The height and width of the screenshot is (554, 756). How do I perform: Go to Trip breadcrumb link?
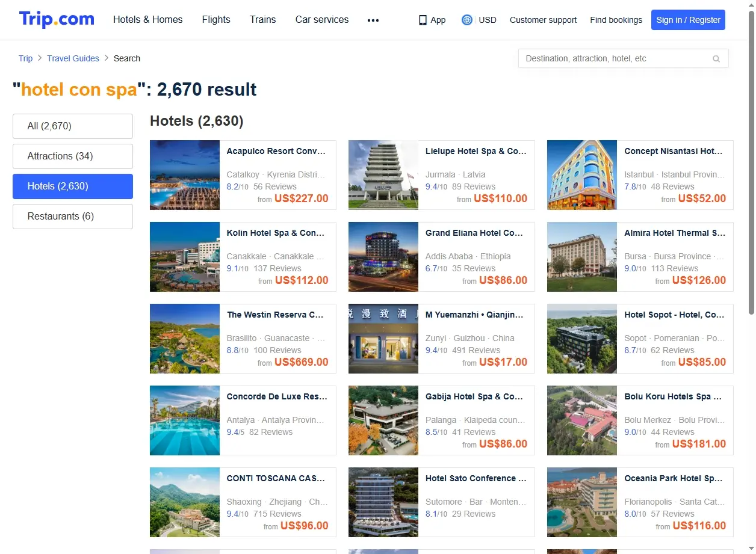click(25, 58)
